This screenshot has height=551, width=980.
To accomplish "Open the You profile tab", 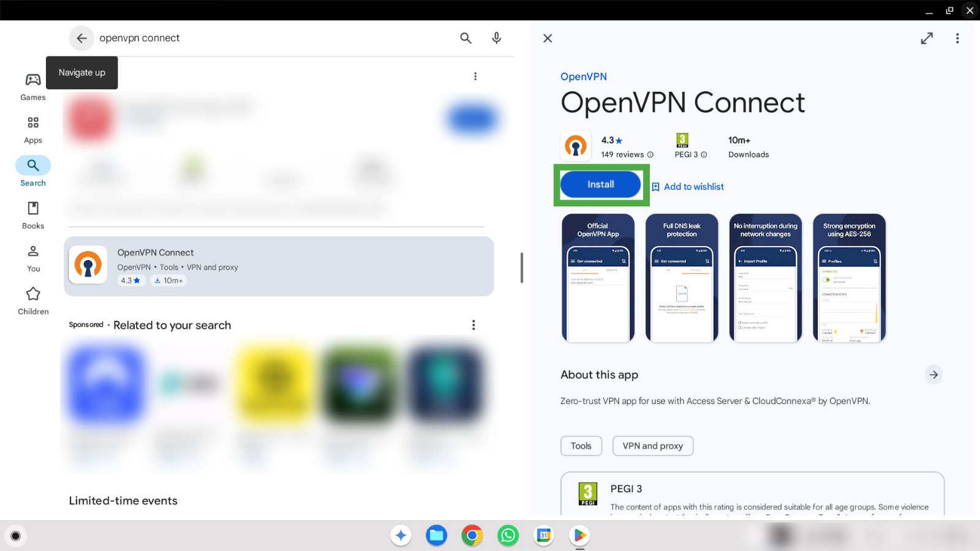I will [33, 258].
